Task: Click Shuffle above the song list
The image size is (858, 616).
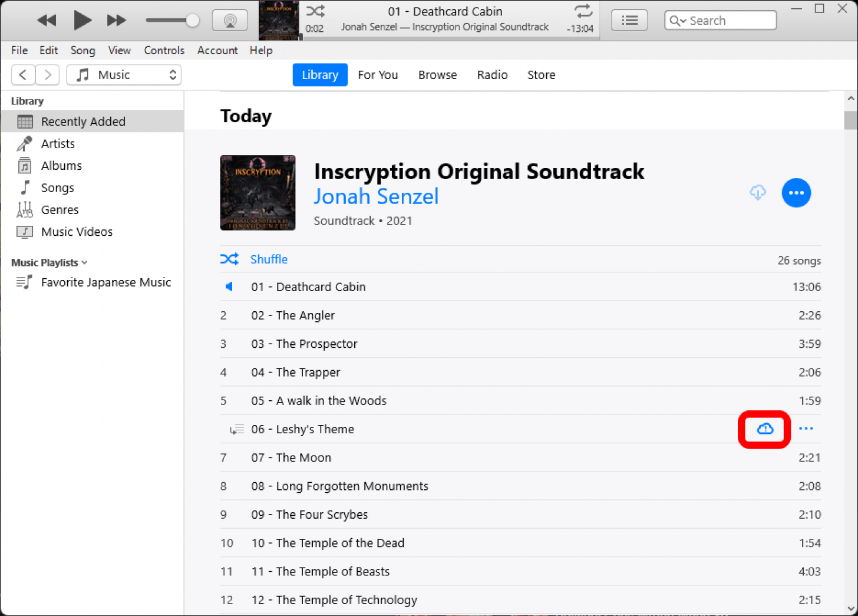Action: coord(269,259)
